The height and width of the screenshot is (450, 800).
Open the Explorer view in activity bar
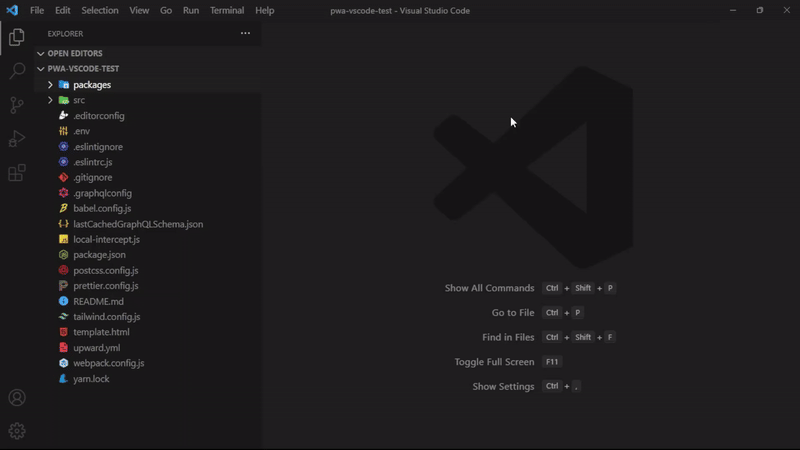point(16,37)
